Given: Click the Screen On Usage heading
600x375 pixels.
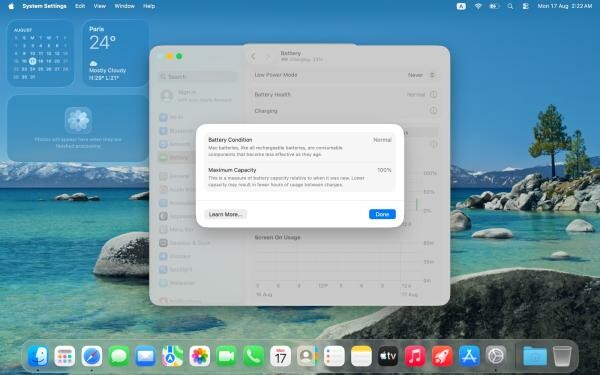Looking at the screenshot, I should [277, 238].
